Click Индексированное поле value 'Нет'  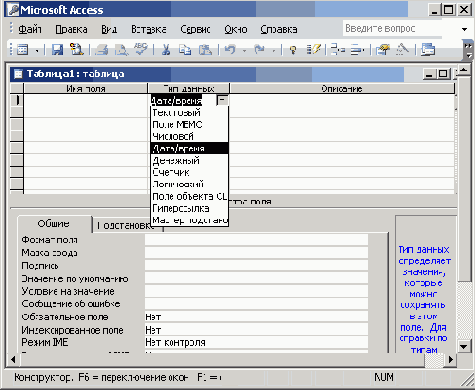click(256, 330)
